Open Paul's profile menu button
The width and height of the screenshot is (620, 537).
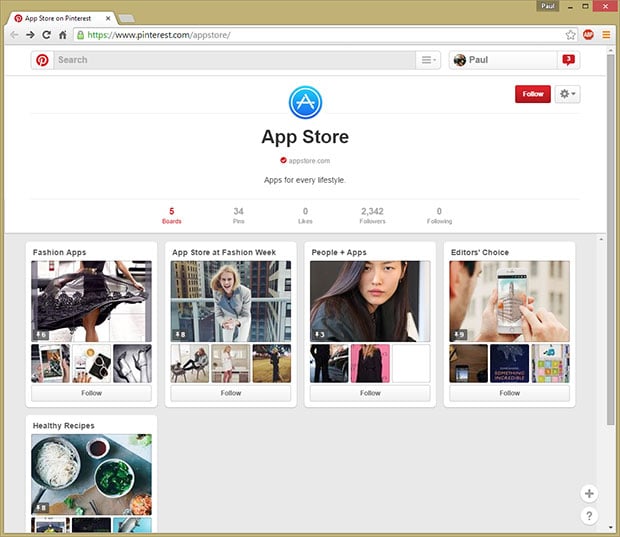503,60
